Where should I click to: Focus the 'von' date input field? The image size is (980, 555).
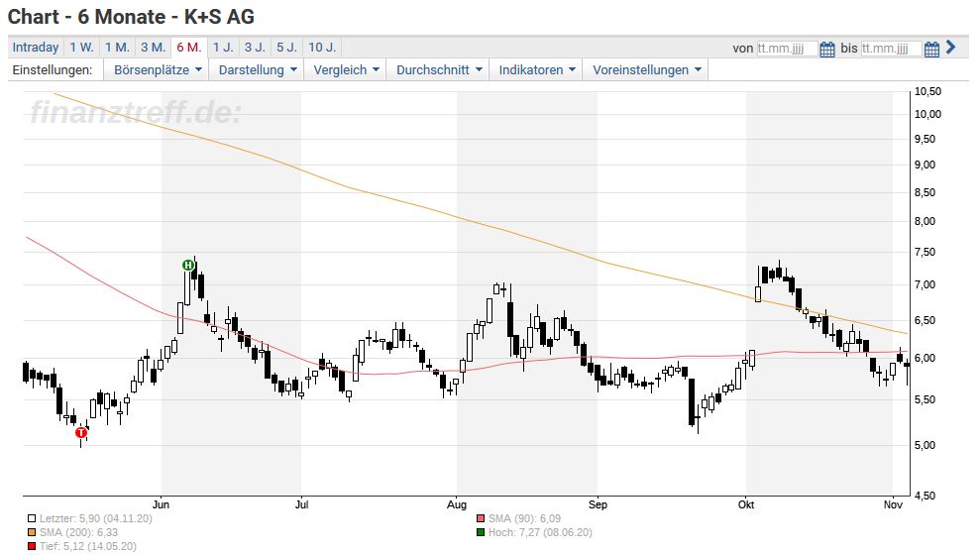point(786,49)
